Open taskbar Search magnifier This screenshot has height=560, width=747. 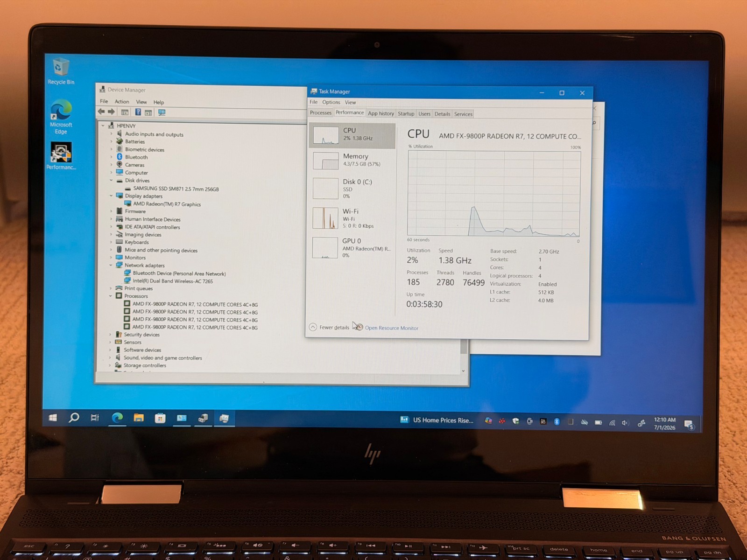coord(74,418)
